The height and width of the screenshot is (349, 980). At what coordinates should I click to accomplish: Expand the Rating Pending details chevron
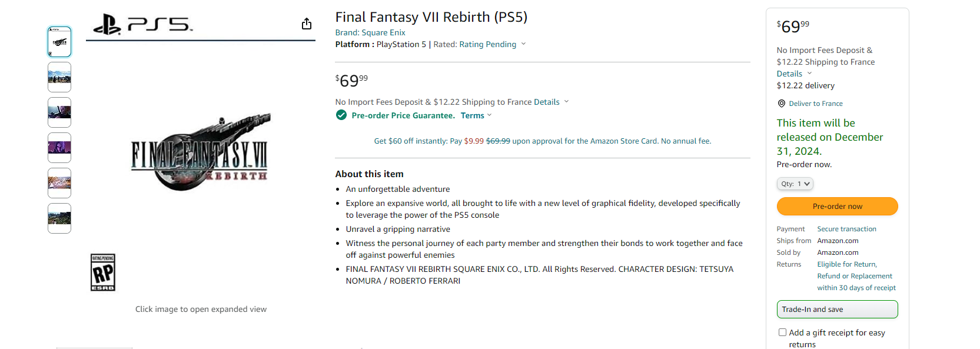click(x=523, y=44)
